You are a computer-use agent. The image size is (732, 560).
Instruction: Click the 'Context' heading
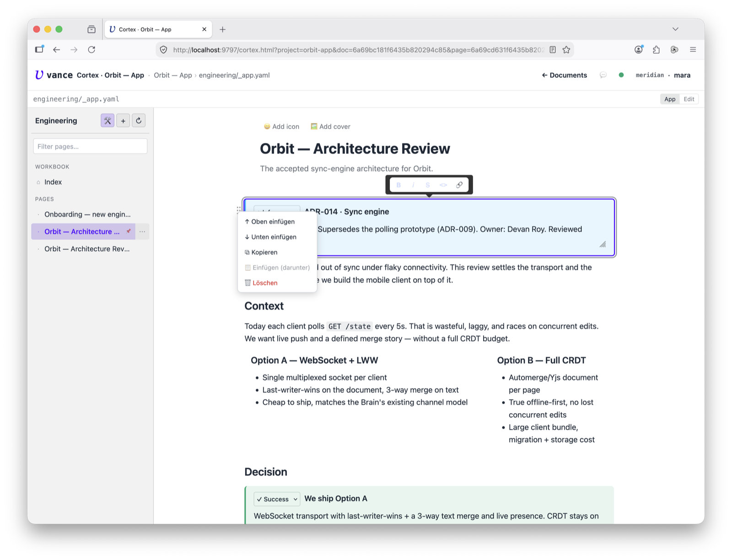(x=264, y=306)
